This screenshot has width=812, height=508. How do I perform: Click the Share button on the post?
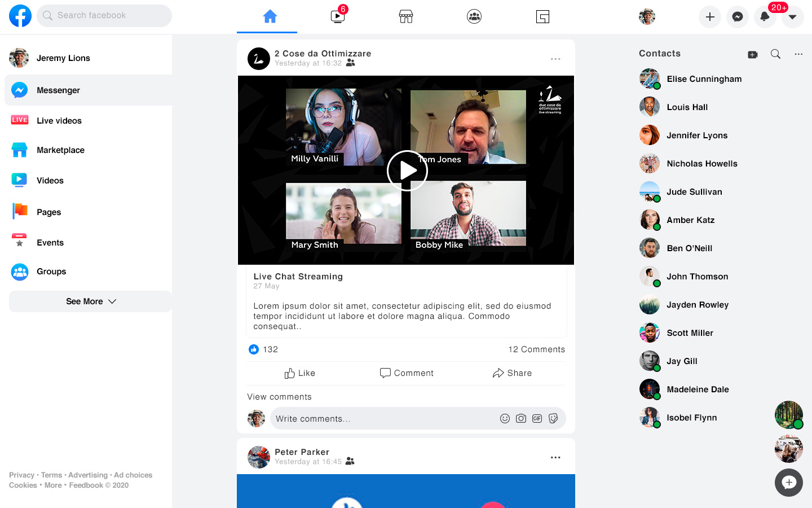point(512,373)
